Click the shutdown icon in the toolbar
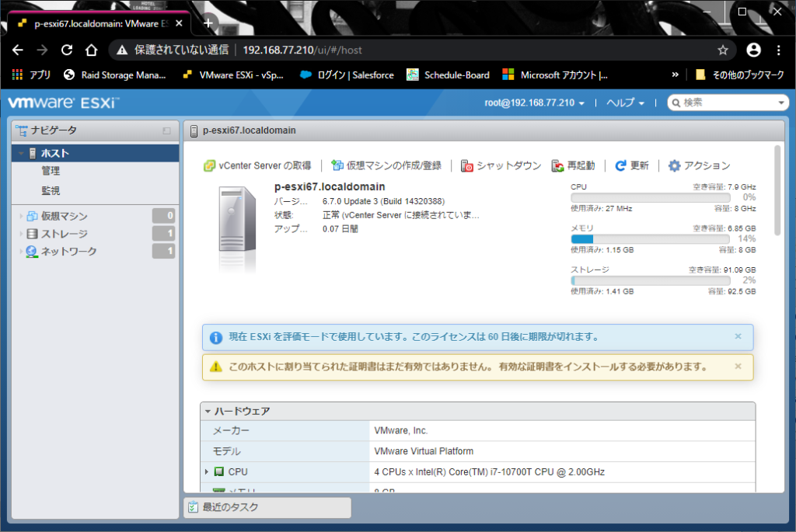Image resolution: width=796 pixels, height=532 pixels. pyautogui.click(x=467, y=166)
